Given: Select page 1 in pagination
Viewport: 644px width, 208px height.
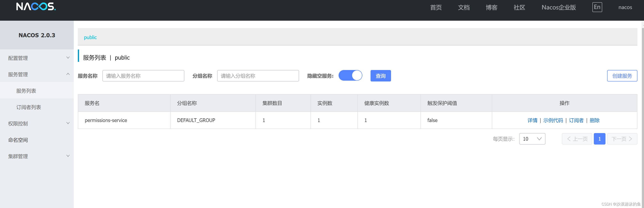Looking at the screenshot, I should [x=600, y=139].
